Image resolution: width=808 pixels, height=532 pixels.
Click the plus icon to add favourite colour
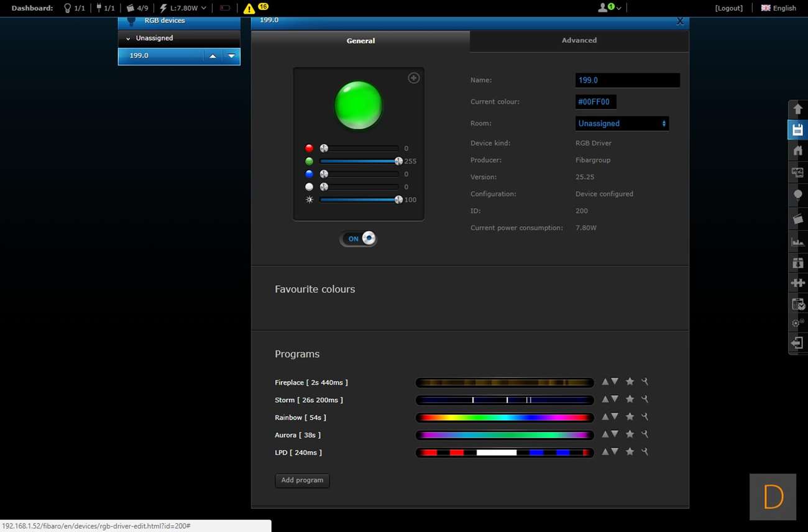point(413,78)
